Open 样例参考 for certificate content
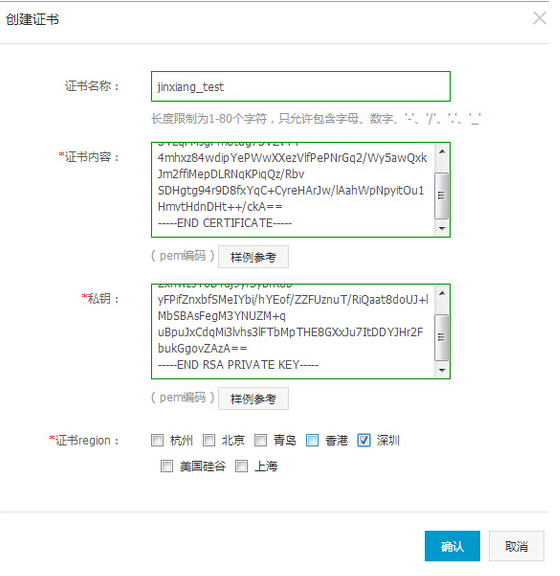 253,257
